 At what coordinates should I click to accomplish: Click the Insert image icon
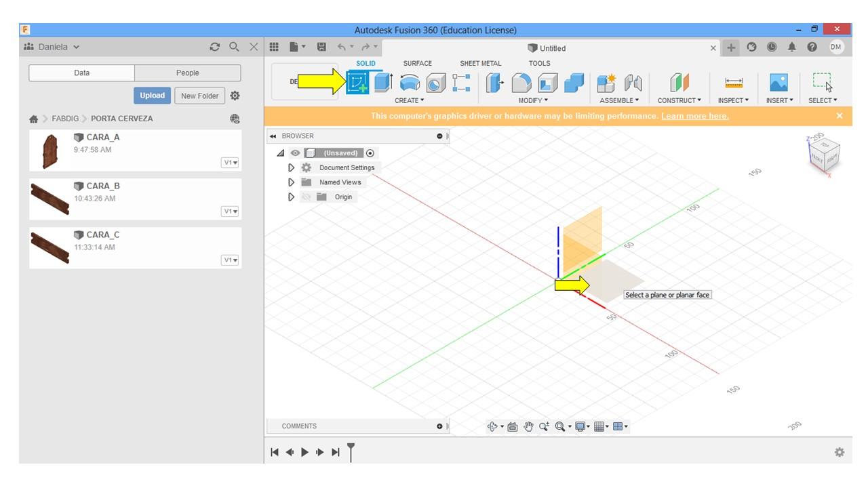coord(778,83)
